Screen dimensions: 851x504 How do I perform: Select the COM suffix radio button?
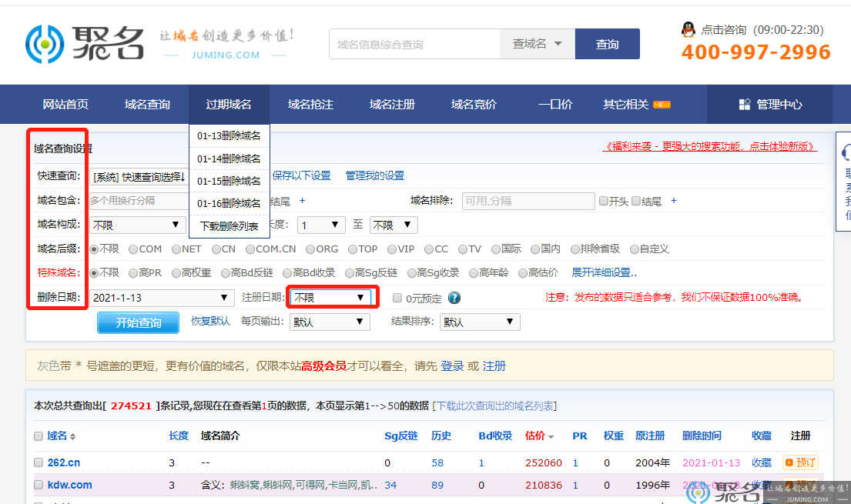(x=133, y=249)
